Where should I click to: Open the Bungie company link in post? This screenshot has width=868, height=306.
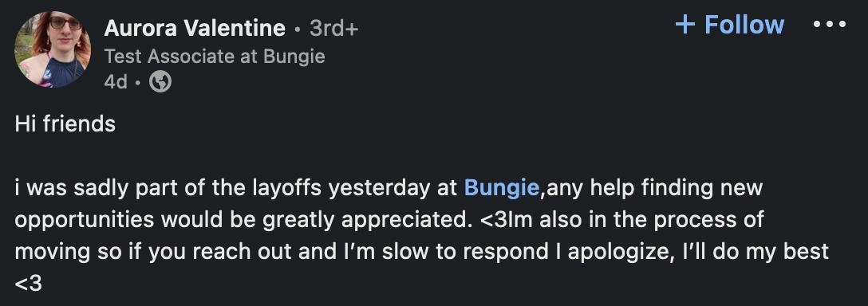[x=501, y=188]
